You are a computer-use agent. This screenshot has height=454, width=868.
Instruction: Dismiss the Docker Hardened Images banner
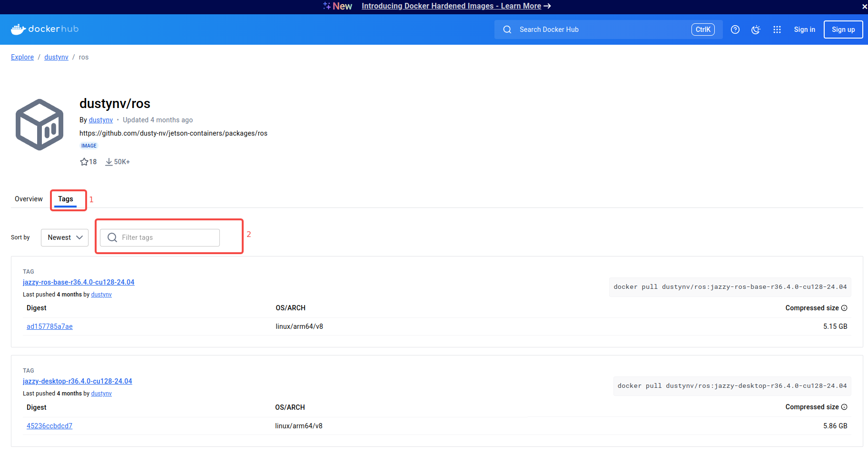[x=864, y=7]
